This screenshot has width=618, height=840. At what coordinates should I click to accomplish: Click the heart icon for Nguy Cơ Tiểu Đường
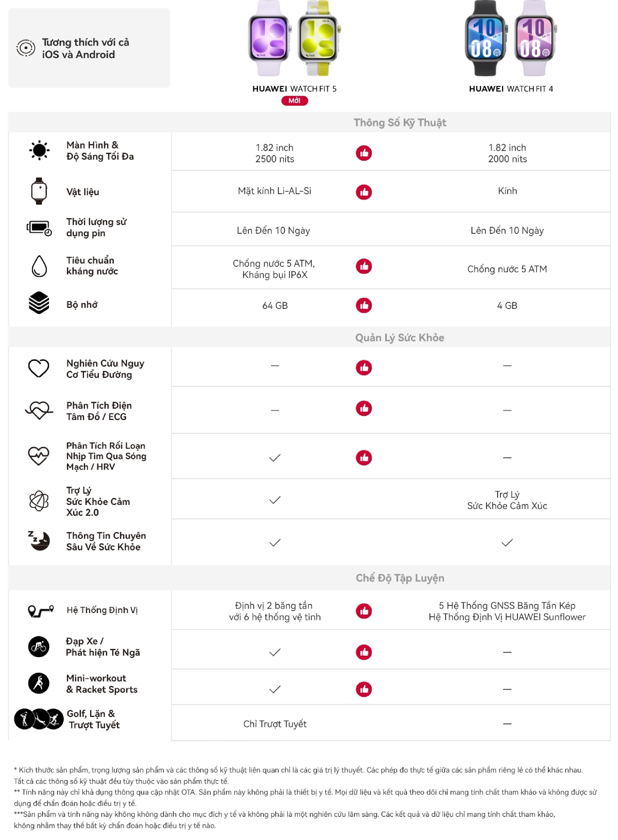[39, 368]
